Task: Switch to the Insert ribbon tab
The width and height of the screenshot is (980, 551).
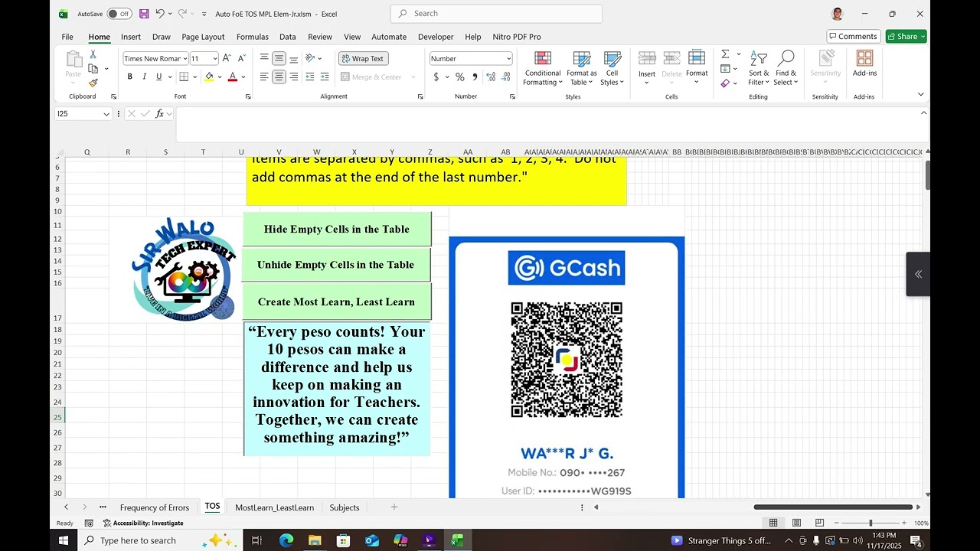Action: [131, 37]
